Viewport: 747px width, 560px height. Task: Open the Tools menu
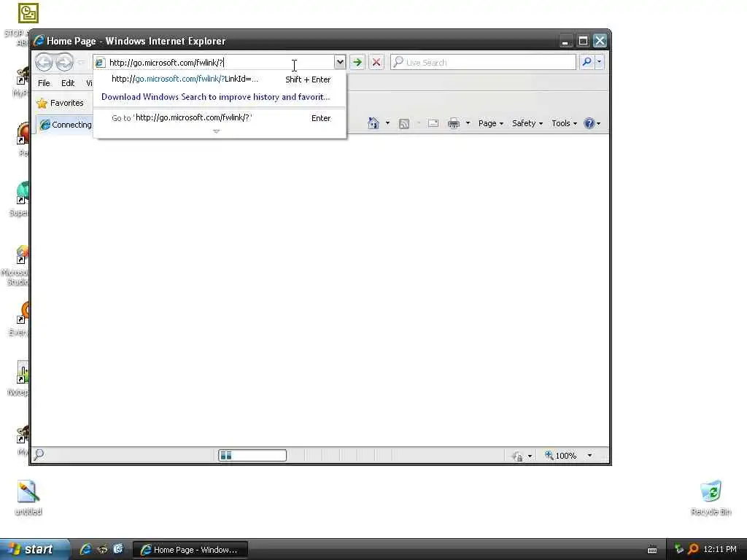(564, 123)
